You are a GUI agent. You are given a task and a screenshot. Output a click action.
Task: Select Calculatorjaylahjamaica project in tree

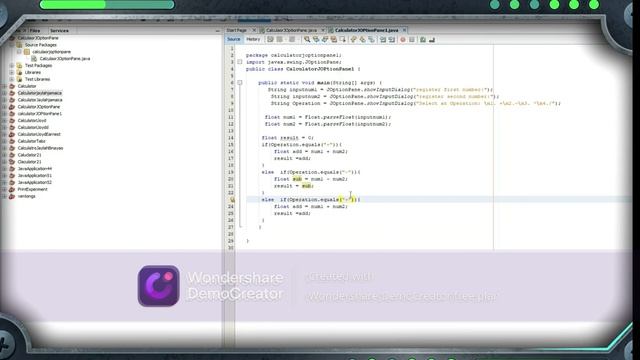40,93
